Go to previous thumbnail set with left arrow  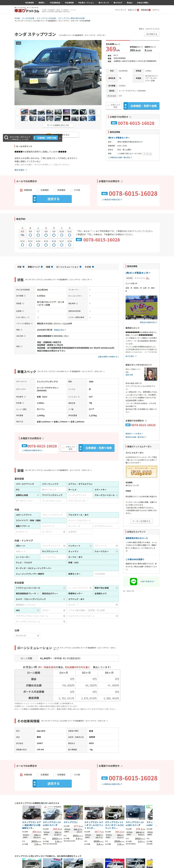(x=17, y=116)
